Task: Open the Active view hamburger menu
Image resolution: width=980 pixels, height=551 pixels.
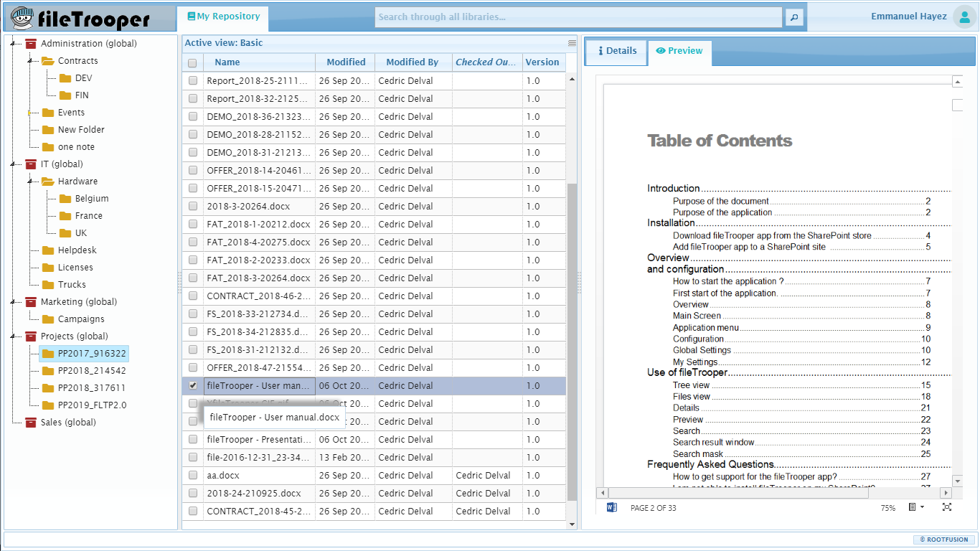Action: [x=572, y=43]
